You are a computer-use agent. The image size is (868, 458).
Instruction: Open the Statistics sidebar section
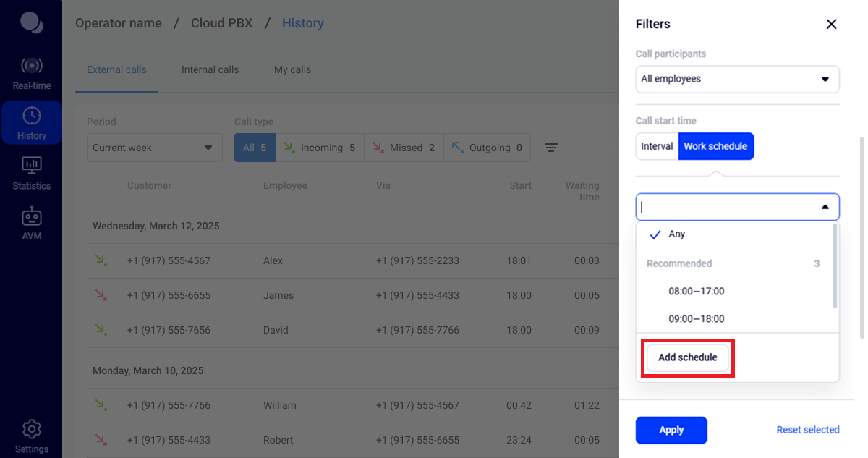31,173
